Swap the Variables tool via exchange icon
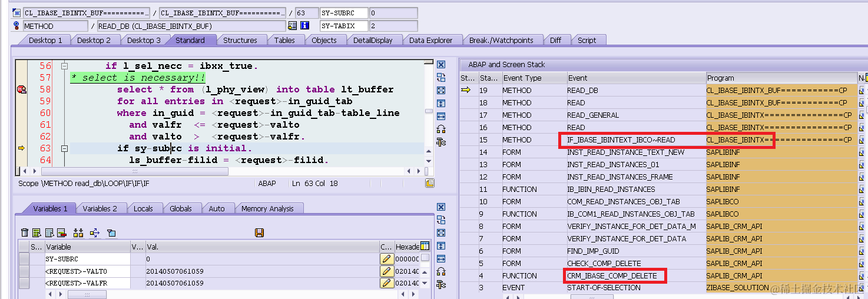This screenshot has height=299, width=868. click(441, 220)
